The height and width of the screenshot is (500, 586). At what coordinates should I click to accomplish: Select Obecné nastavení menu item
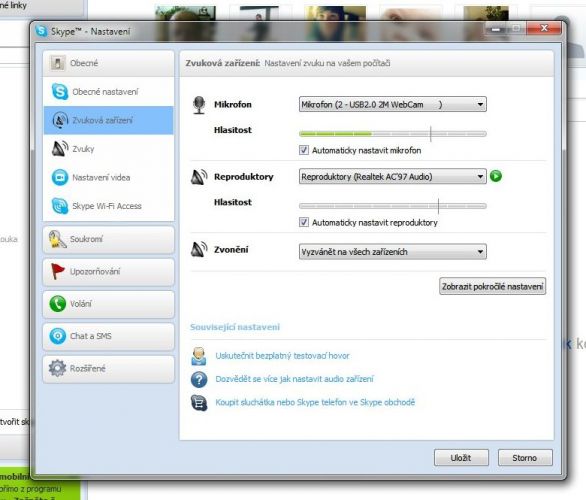click(108, 92)
